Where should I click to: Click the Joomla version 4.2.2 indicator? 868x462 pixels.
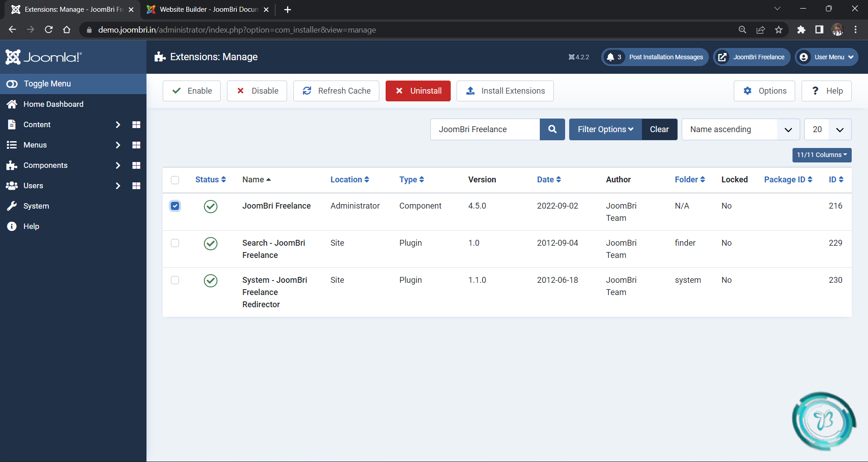click(579, 57)
